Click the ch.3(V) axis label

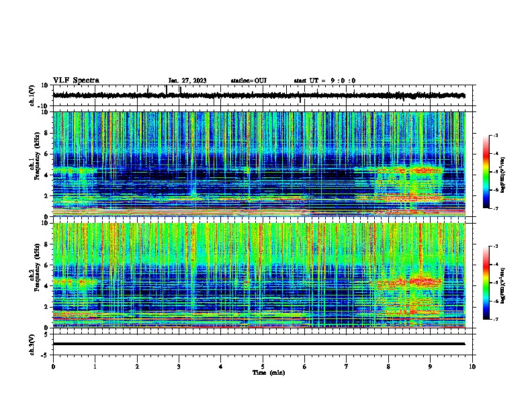tap(32, 345)
